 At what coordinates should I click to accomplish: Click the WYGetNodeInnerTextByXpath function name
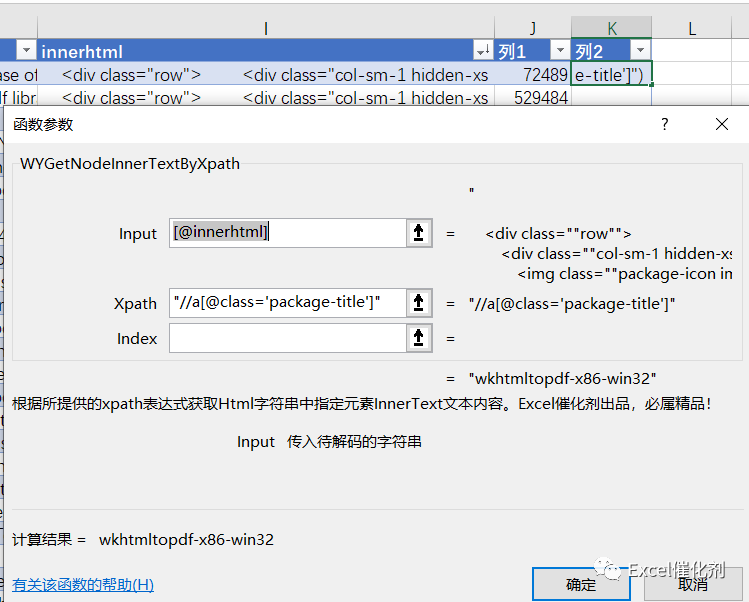tap(130, 163)
